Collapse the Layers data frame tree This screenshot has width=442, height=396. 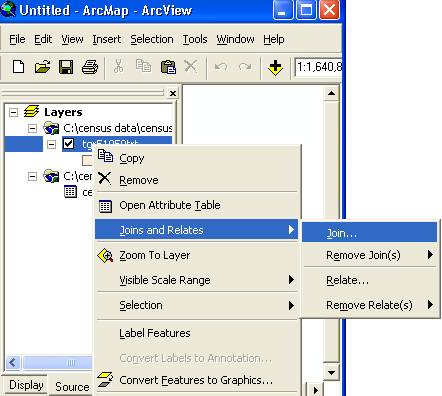point(13,112)
